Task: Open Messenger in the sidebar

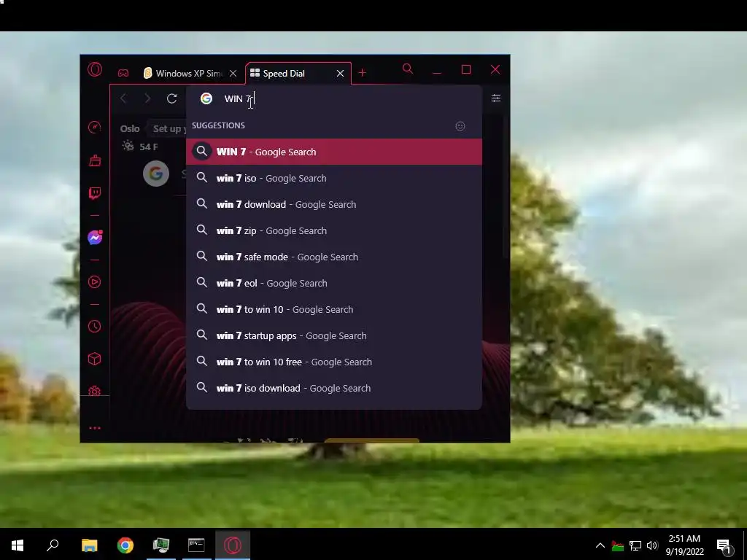Action: (x=95, y=237)
